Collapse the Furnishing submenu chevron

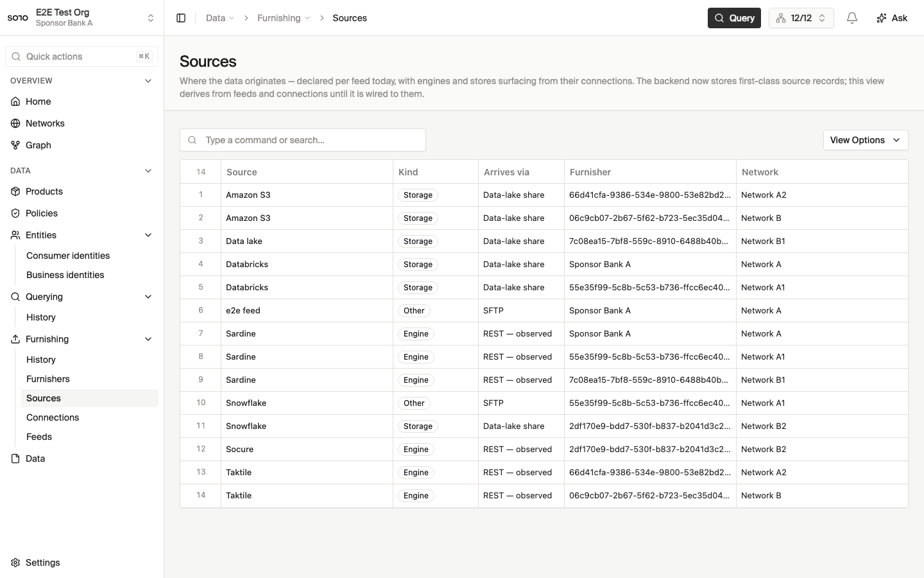point(148,339)
